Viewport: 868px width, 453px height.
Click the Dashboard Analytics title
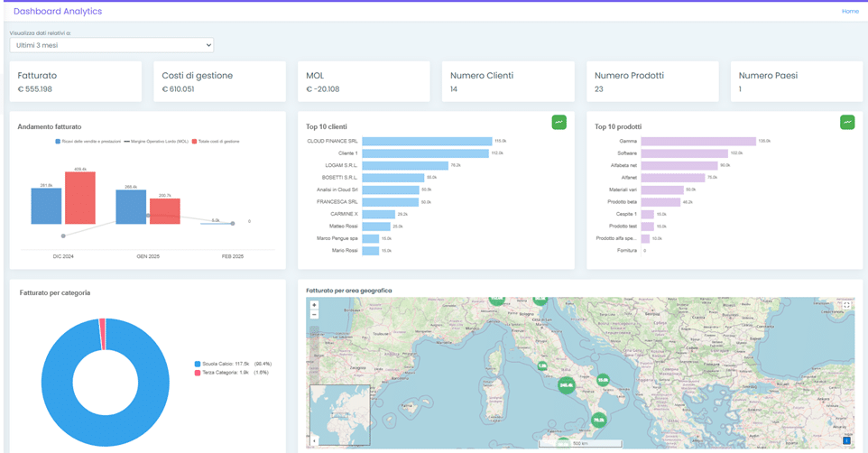[58, 11]
